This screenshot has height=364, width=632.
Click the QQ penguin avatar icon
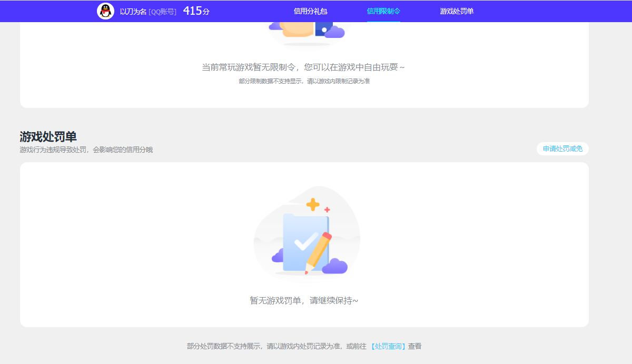105,11
